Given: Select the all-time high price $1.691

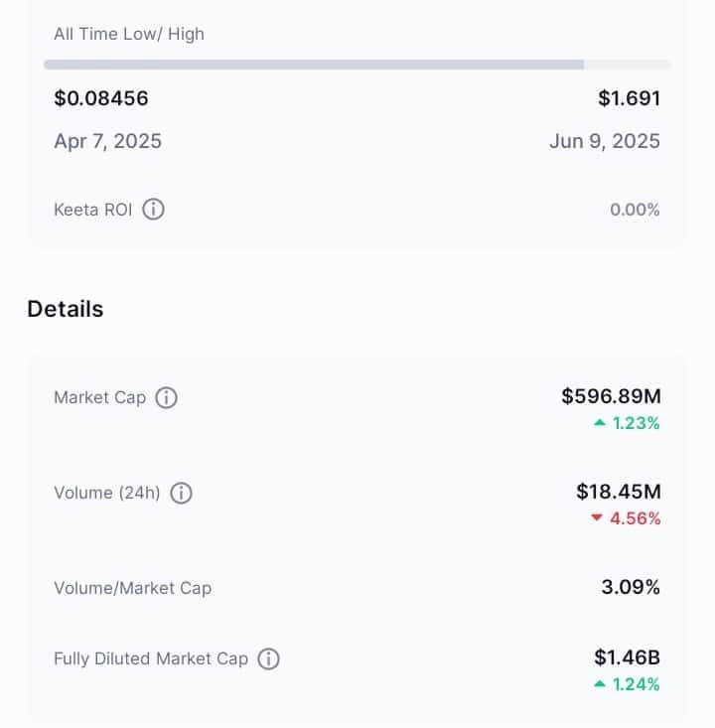Looking at the screenshot, I should (x=630, y=98).
